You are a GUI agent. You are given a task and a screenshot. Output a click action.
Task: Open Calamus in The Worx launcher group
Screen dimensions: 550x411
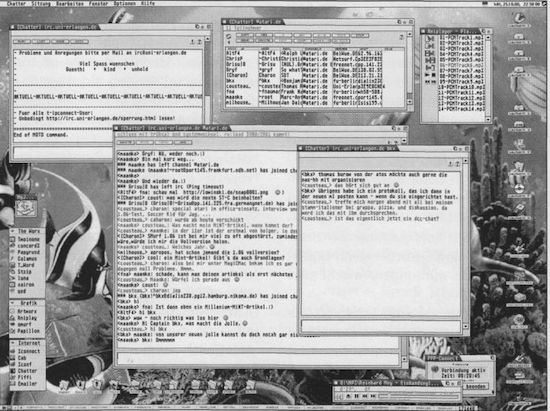[x=27, y=259]
